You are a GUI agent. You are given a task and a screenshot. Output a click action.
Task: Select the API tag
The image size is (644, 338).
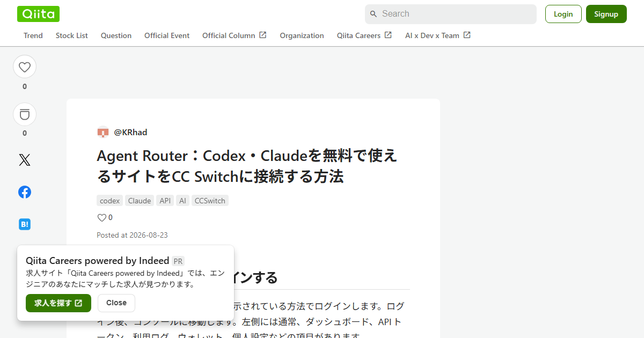[x=165, y=201]
